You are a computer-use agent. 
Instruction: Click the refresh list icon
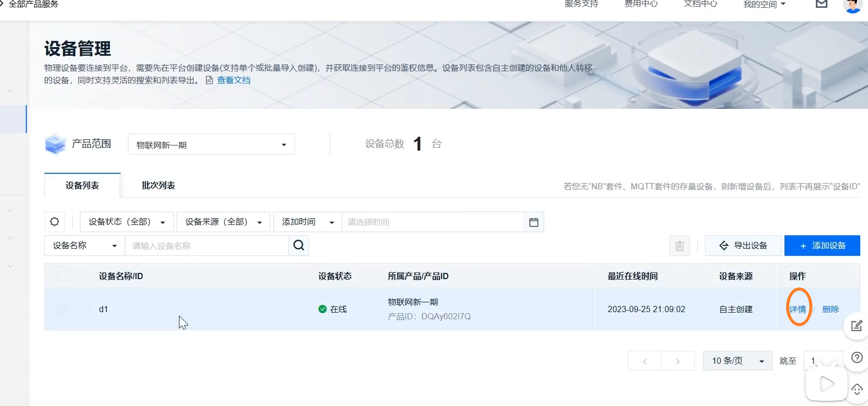tap(55, 222)
